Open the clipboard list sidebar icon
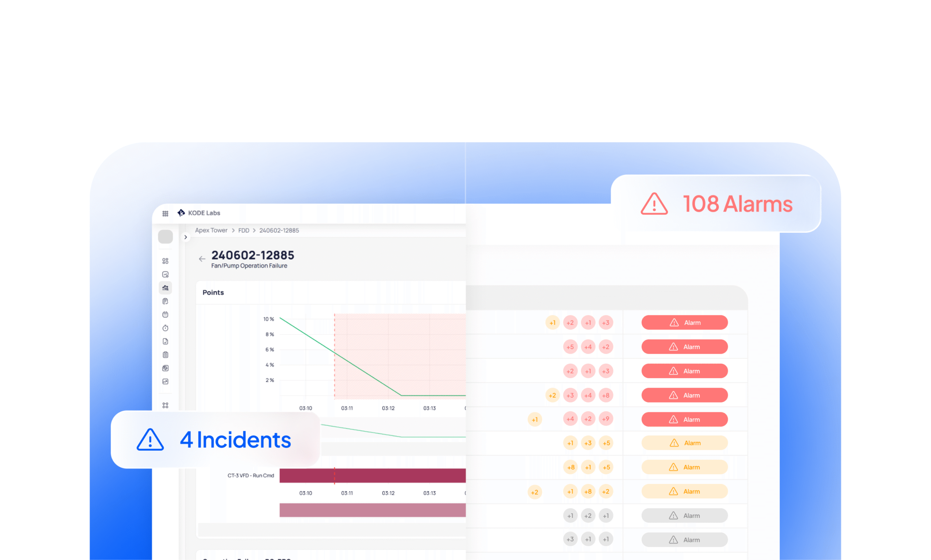The width and height of the screenshot is (931, 560). tap(165, 355)
